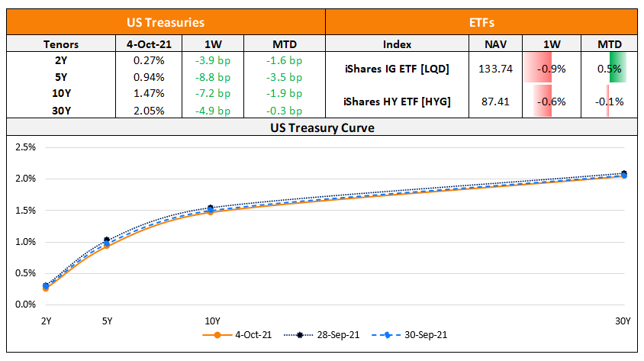Click the US Treasury Curve chart title

click(321, 127)
